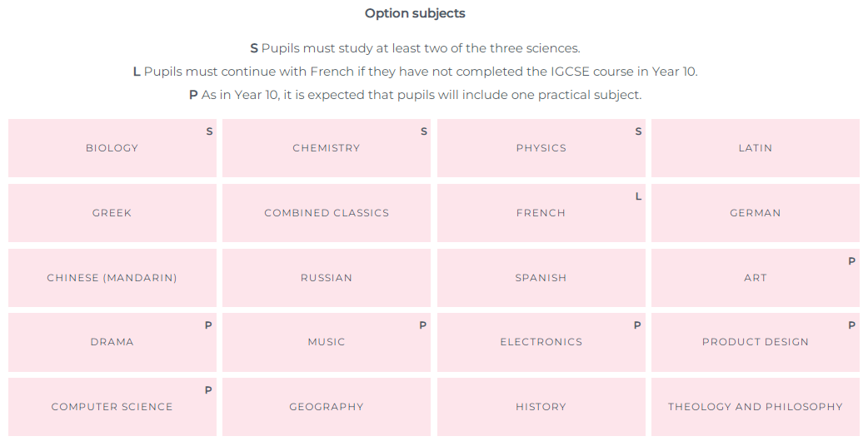This screenshot has height=446, width=868.
Task: Click the Physics subject tile
Action: click(541, 148)
